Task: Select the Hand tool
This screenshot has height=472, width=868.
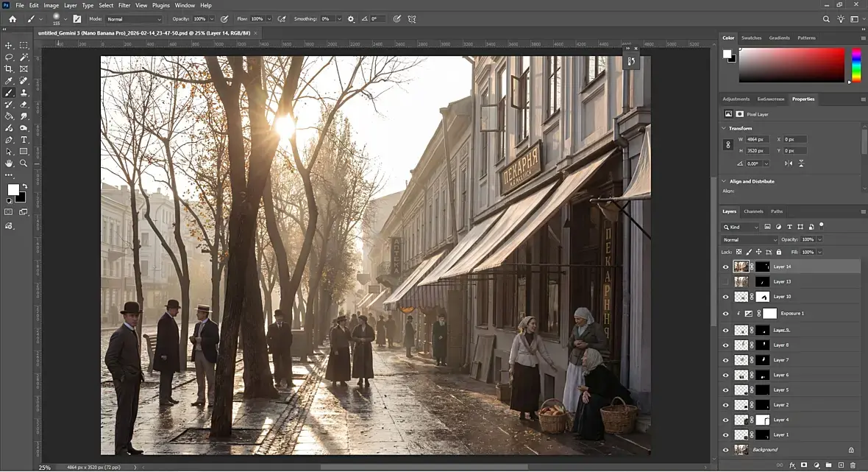Action: (9, 163)
